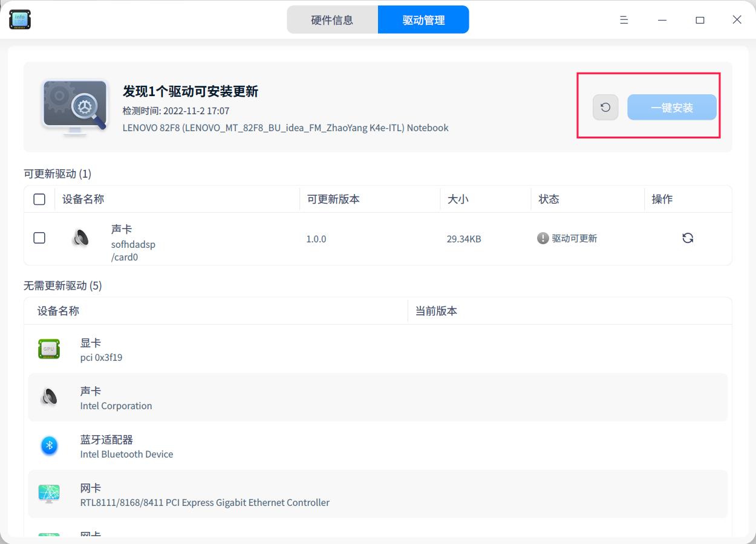Click the warning icon next to 驱动可更新 status
This screenshot has height=544, width=756.
click(x=543, y=238)
